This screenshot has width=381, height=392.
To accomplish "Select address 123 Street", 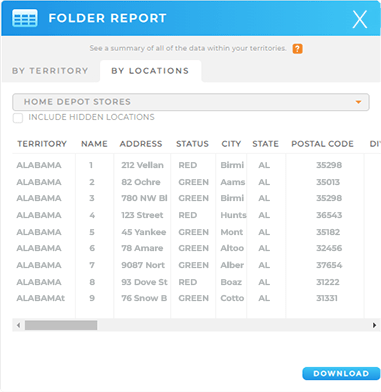I will [142, 215].
